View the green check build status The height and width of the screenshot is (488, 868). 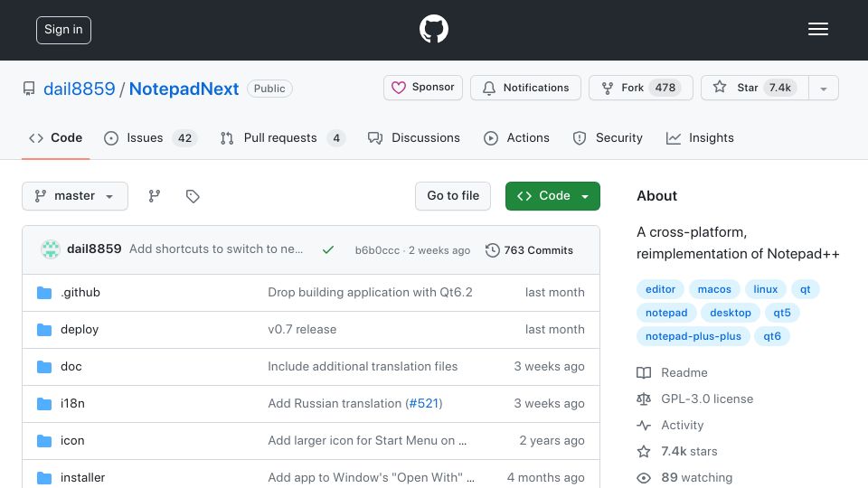(328, 249)
